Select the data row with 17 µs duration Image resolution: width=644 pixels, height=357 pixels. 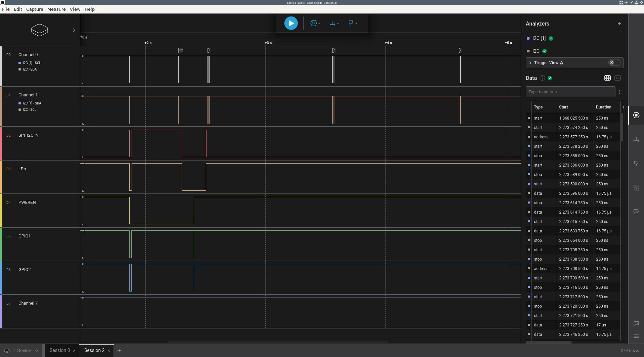coord(573,325)
